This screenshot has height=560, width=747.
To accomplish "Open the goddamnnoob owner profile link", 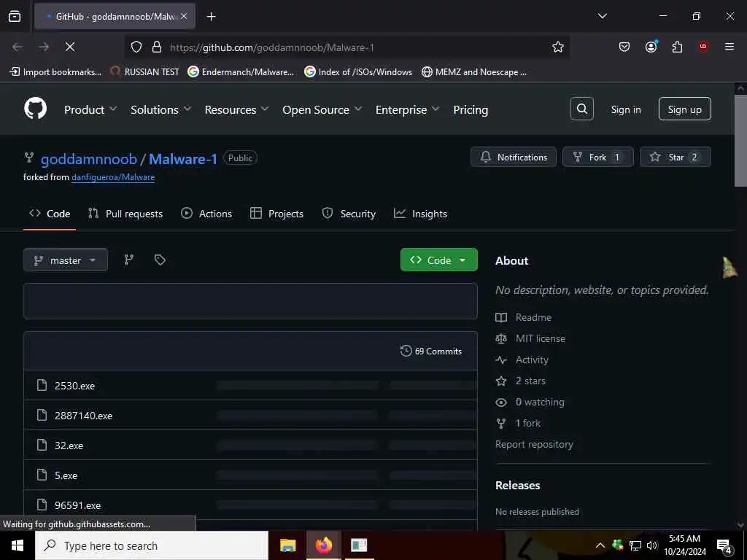I will pos(89,158).
